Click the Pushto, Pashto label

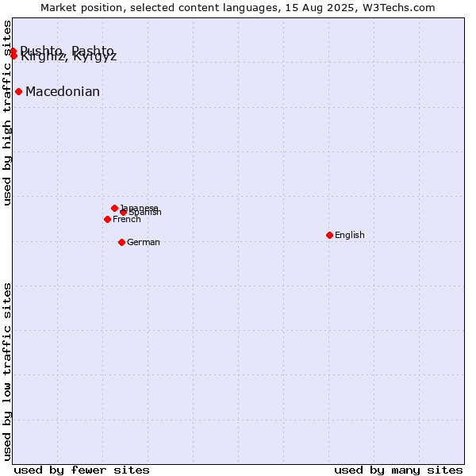click(x=67, y=51)
